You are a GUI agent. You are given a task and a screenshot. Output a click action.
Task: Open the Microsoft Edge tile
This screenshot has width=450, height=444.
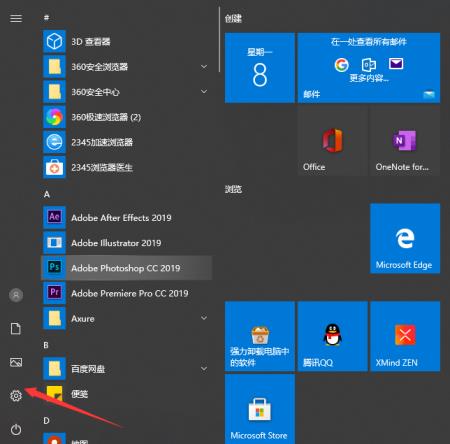pos(405,238)
